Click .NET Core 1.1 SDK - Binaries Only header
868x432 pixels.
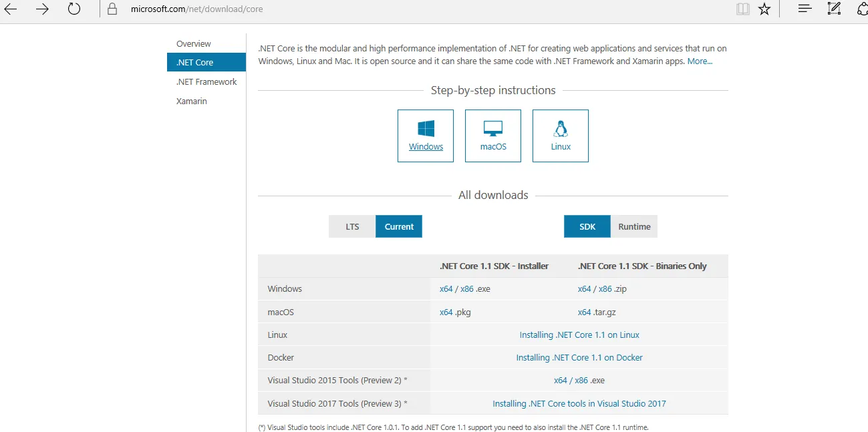[642, 266]
